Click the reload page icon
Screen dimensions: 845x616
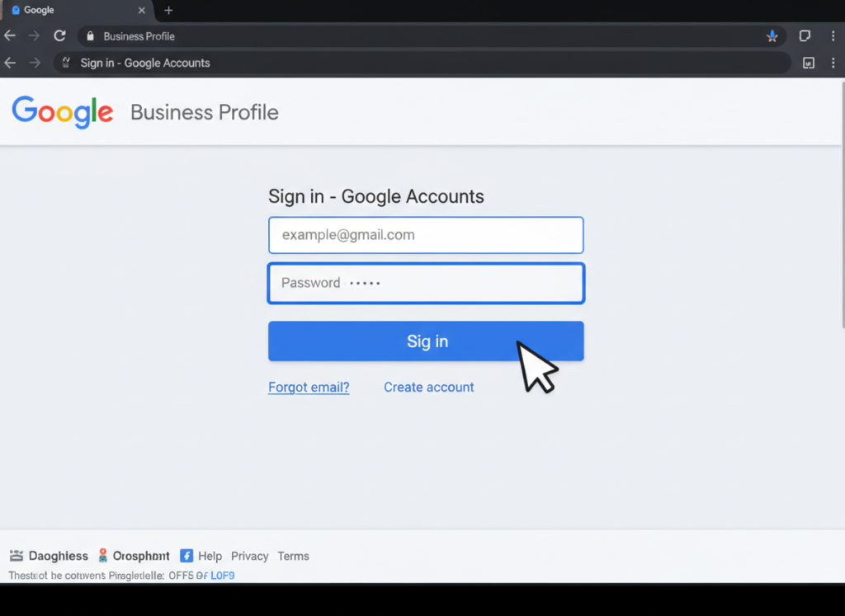(x=58, y=36)
